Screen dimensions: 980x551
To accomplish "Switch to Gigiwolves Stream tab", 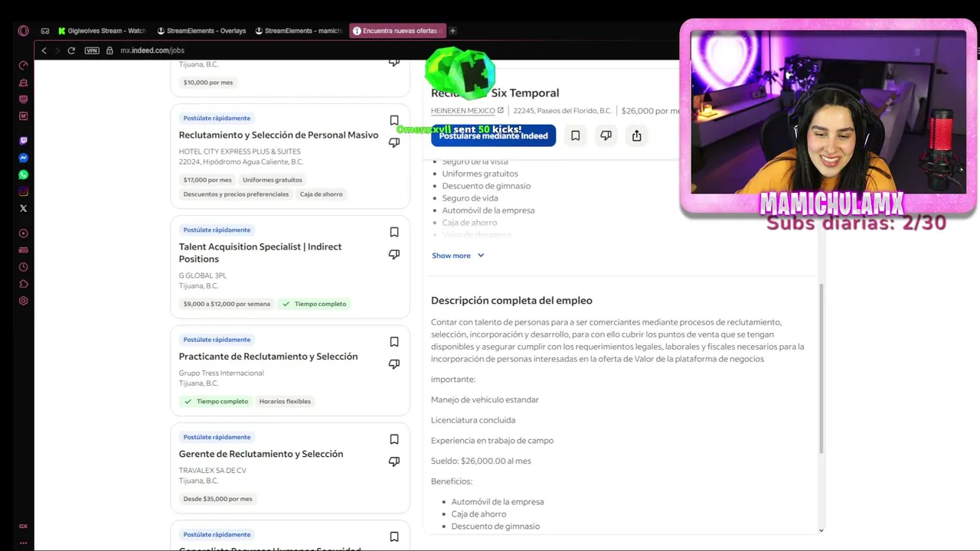I will (102, 31).
